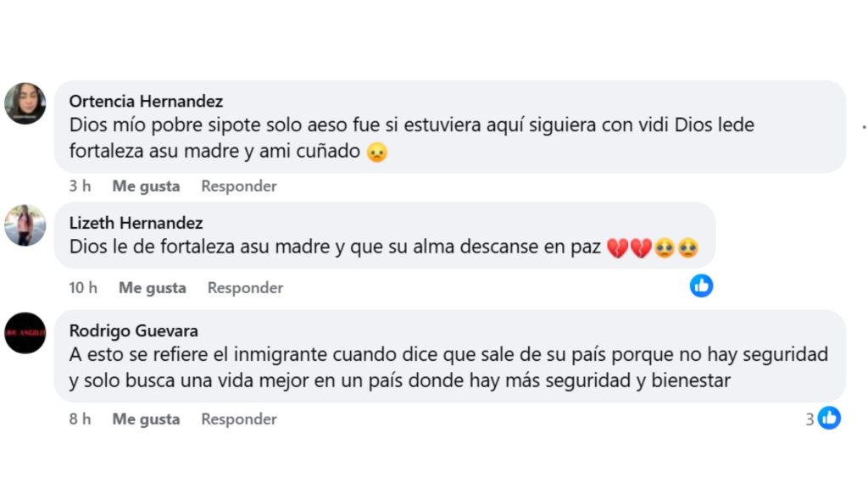868x488 pixels.
Task: Click Responder on Ortencia's comment
Action: (x=238, y=186)
